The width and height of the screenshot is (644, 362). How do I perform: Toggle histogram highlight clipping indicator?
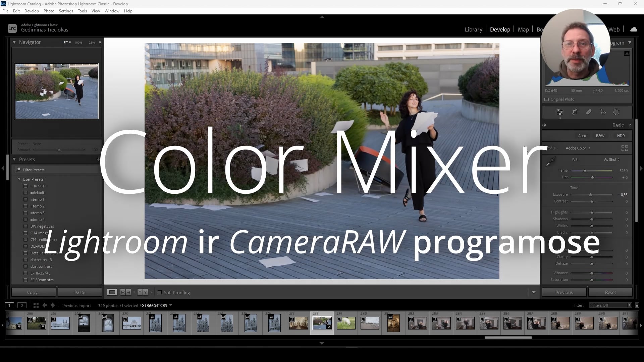pos(627,53)
